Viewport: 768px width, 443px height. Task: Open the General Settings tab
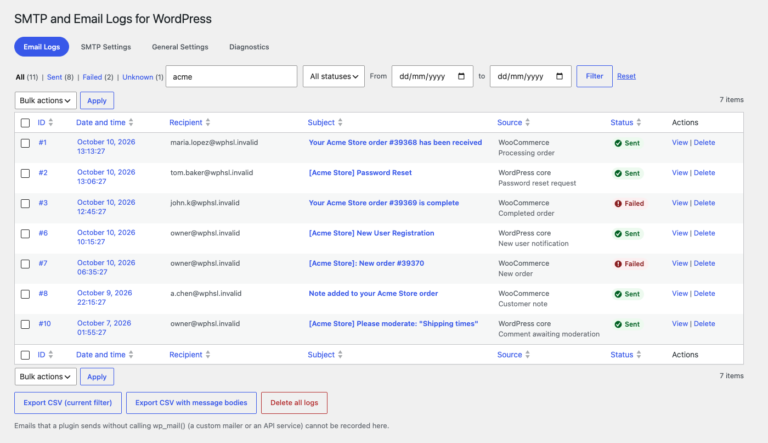(180, 47)
